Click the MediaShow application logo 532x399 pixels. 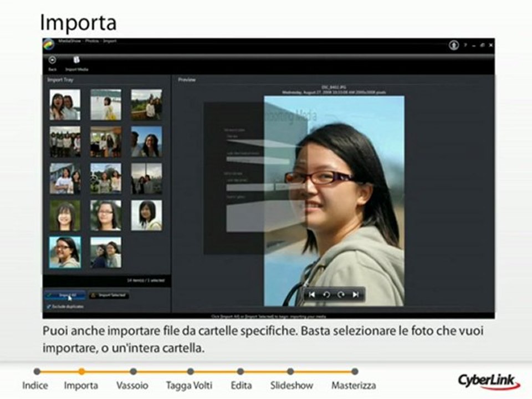pyautogui.click(x=49, y=45)
